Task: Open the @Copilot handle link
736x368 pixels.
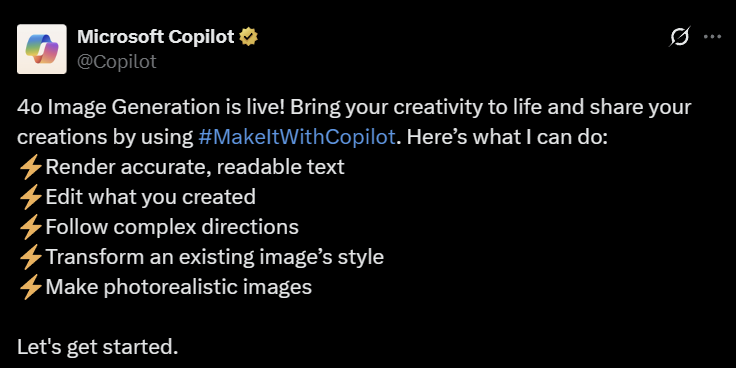Action: pos(116,61)
